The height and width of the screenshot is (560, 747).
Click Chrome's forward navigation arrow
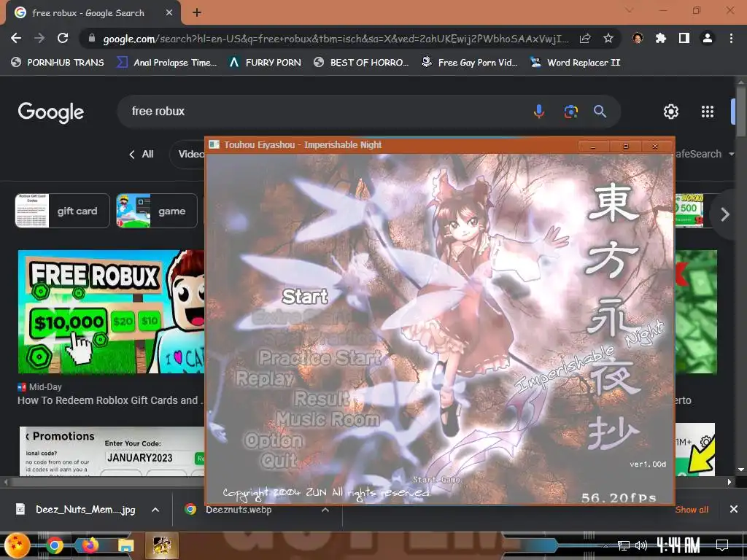pos(39,38)
